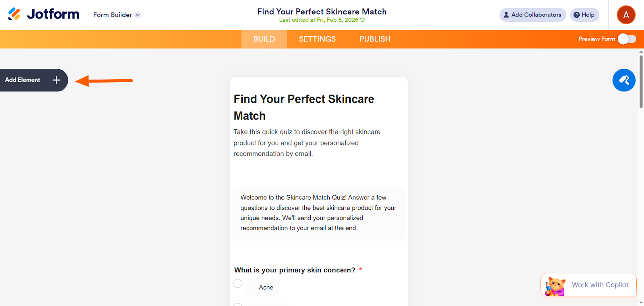This screenshot has width=644, height=306.
Task: Switch to the BUILD tab
Action: coord(264,39)
